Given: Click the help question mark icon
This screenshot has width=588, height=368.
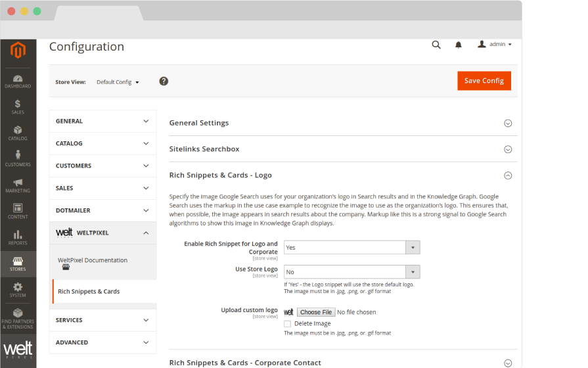Looking at the screenshot, I should pyautogui.click(x=164, y=81).
